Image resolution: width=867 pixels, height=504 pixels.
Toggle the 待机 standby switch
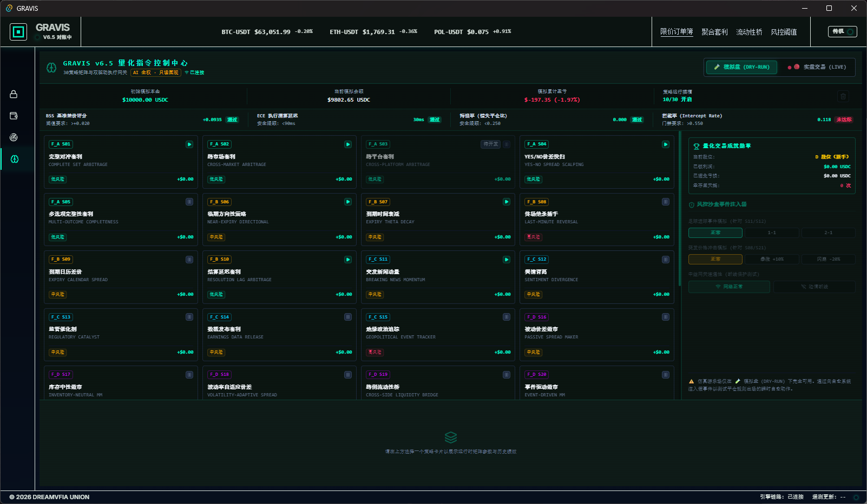842,31
